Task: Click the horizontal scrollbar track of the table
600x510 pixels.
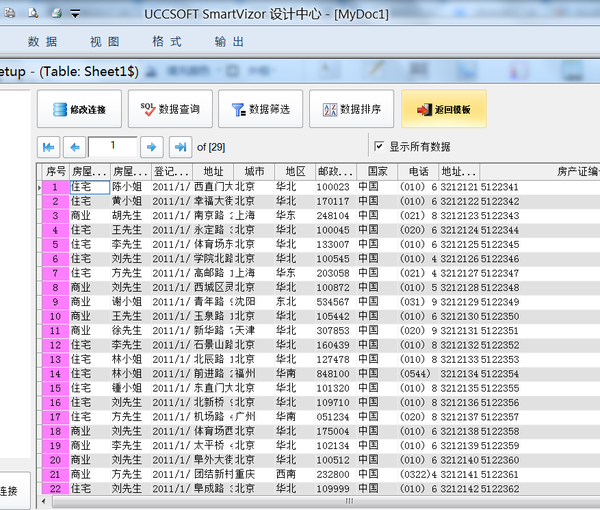Action: [325, 501]
